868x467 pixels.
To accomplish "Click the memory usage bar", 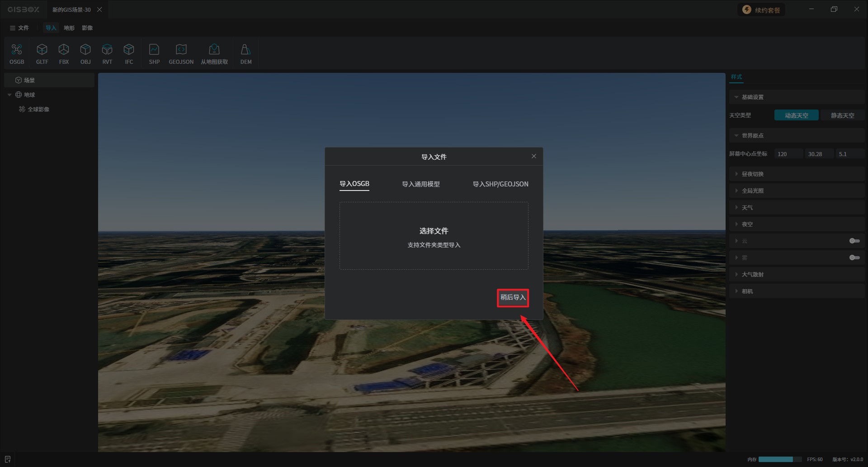I will pos(779,459).
